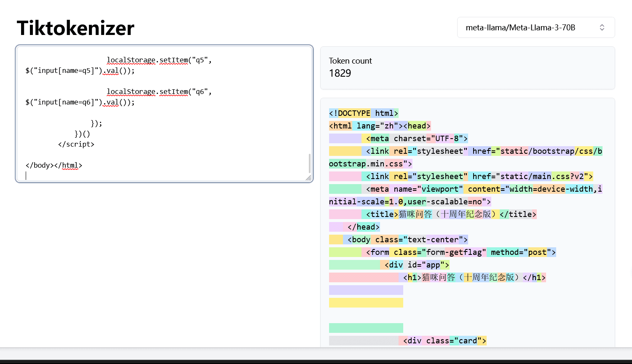632x364 pixels.
Task: Click the up-down chevron icon in model selector
Action: coord(602,27)
